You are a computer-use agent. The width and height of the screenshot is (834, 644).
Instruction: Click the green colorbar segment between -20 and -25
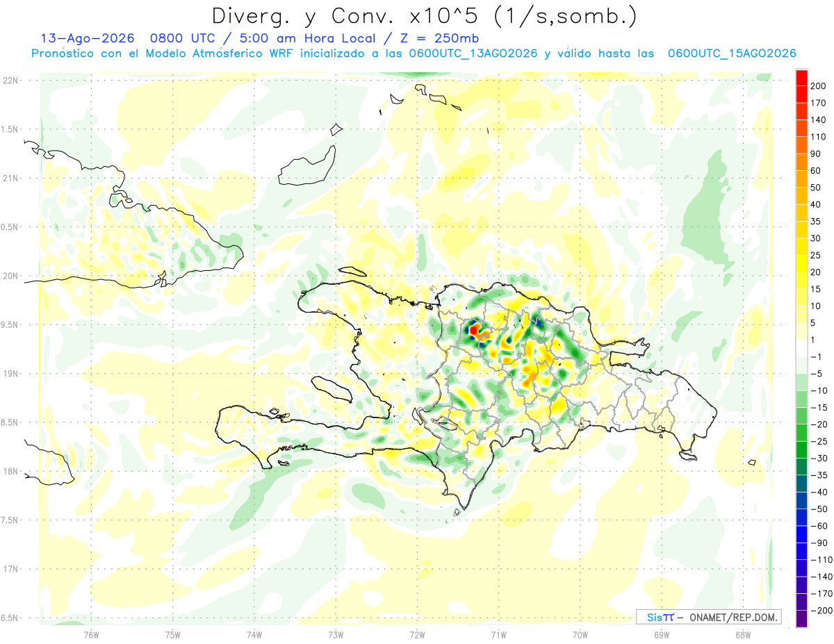coord(801,433)
